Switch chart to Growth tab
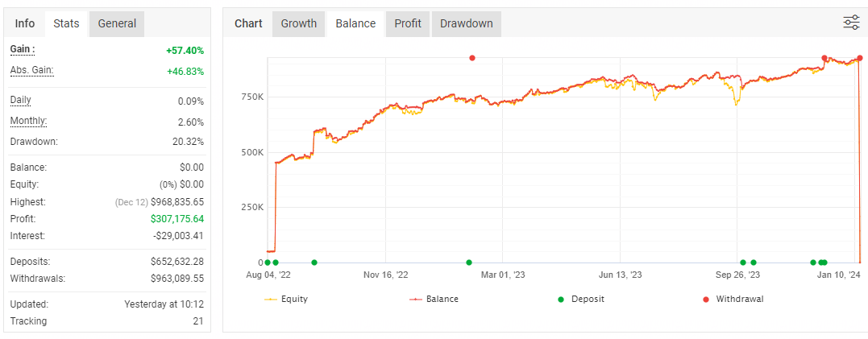Screen dimensions: 868x339 [299, 24]
